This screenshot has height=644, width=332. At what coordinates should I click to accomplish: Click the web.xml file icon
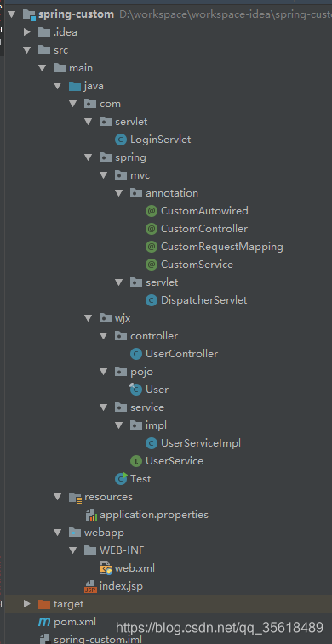[x=106, y=568]
